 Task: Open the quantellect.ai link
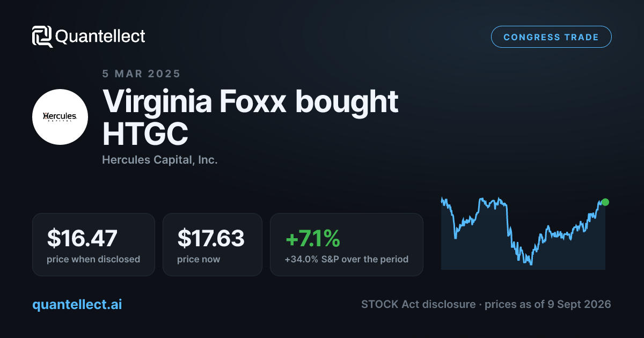(77, 305)
